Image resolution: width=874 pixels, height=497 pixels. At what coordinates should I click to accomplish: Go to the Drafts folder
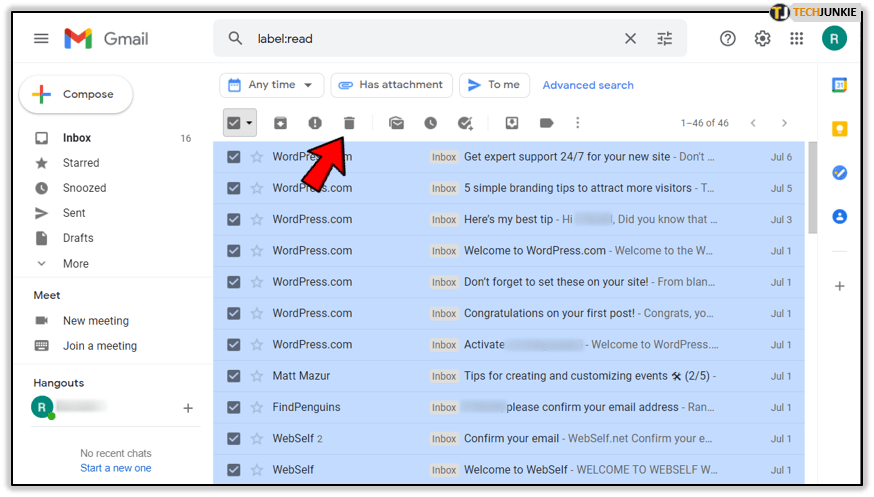coord(78,238)
